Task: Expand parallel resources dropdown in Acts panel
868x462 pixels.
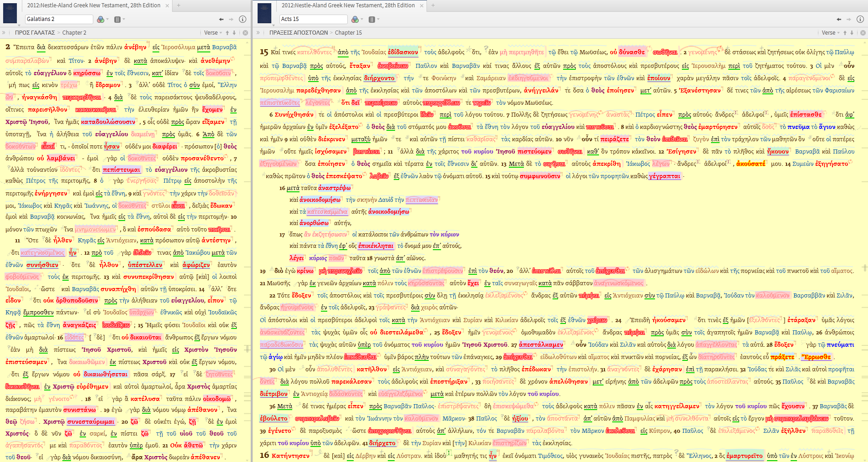Action: pos(378,19)
